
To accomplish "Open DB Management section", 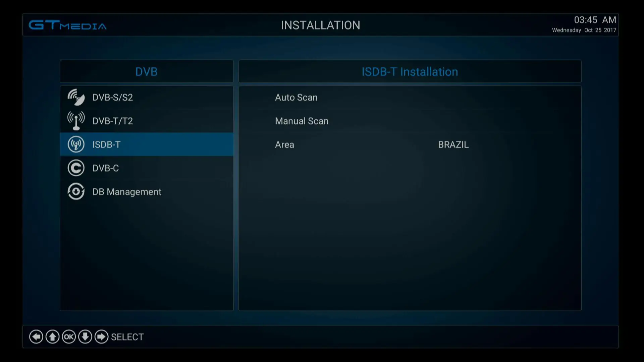I will click(126, 191).
